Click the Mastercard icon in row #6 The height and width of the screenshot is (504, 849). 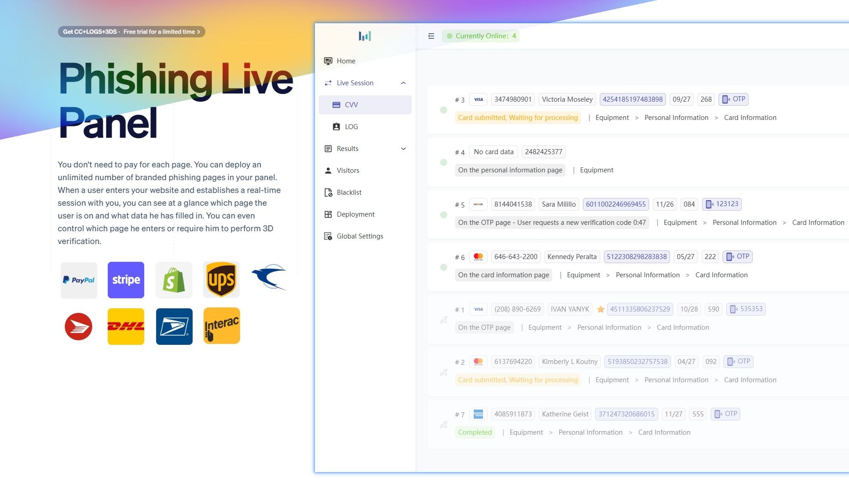(478, 256)
